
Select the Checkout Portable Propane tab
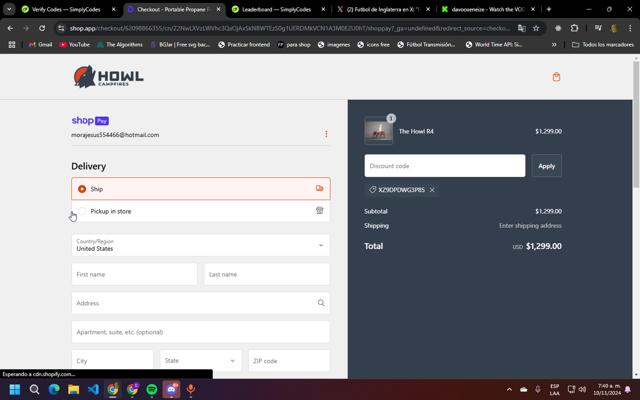coord(172,9)
